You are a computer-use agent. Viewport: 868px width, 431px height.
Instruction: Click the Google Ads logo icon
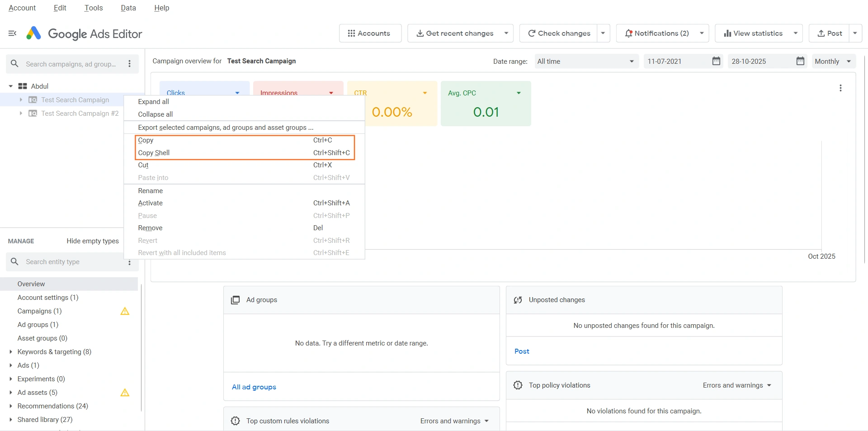[x=34, y=33]
